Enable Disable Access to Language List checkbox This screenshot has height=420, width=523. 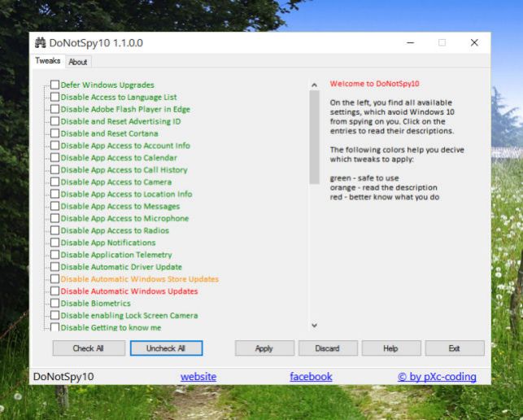click(54, 97)
